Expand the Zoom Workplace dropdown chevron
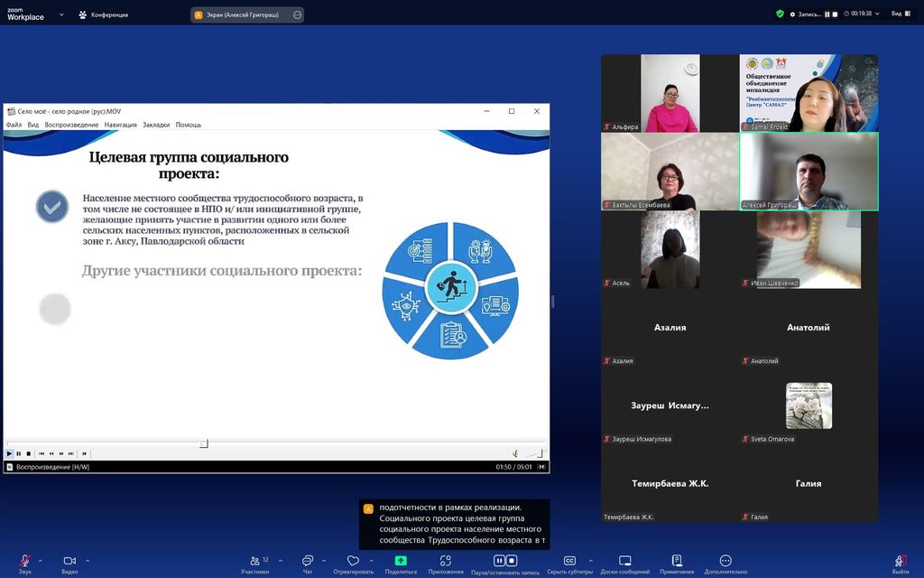Screen dimensions: 924x578 60,14
